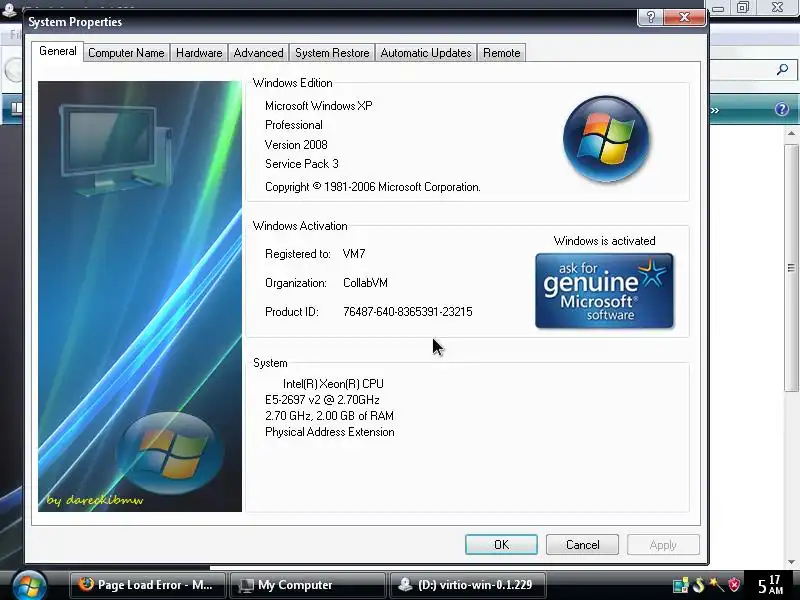This screenshot has height=600, width=800.
Task: Click the Copyright 1981-2006 Microsoft Corporation text
Action: tap(372, 187)
